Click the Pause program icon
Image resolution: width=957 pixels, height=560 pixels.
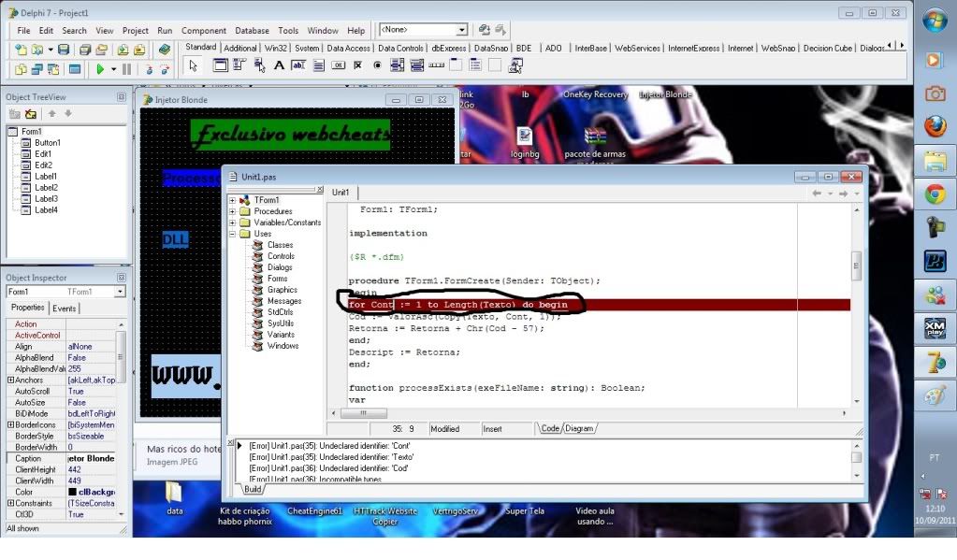[x=127, y=69]
